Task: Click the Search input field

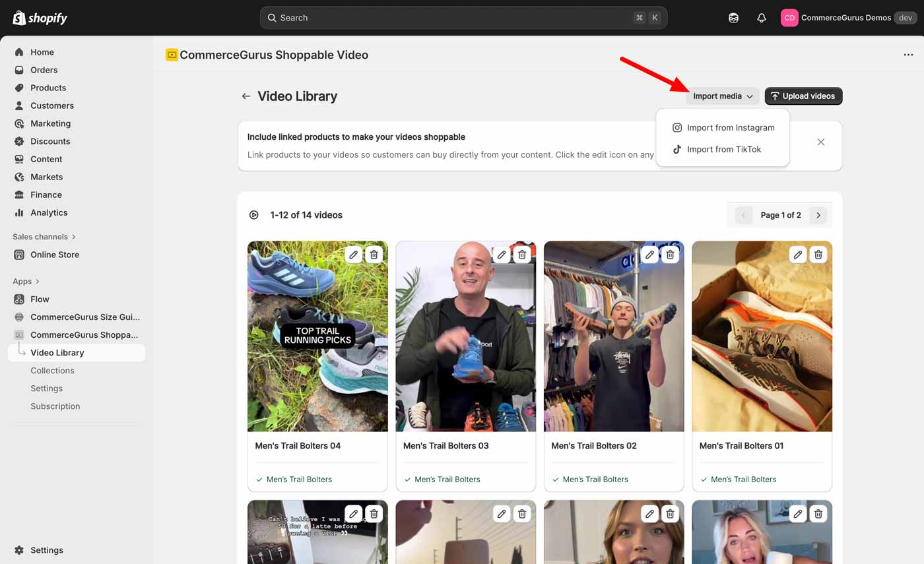Action: tap(455, 18)
